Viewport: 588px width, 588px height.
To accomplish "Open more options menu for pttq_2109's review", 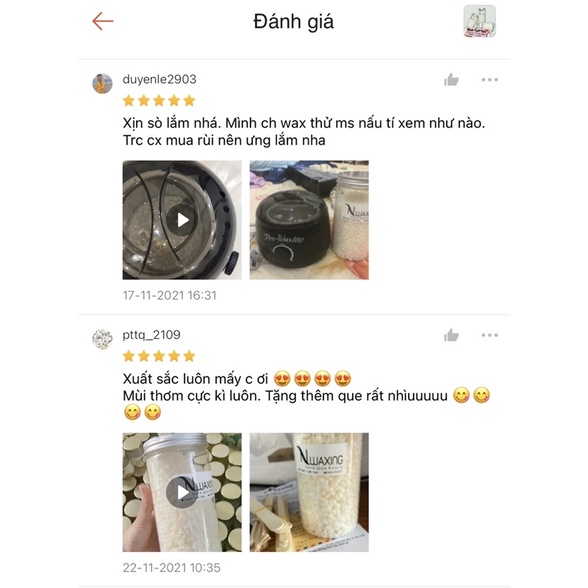I will pos(489,335).
